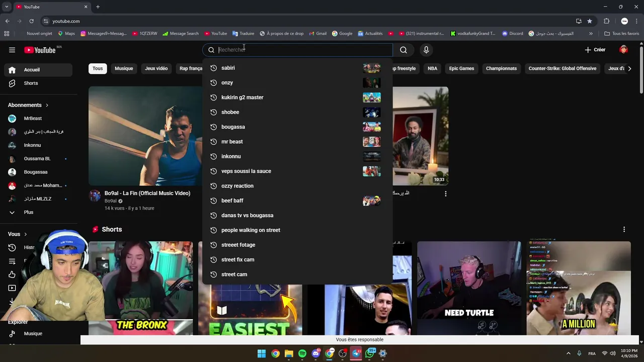Click history icon beside 'sabiri'
This screenshot has height=362, width=644.
(x=213, y=68)
